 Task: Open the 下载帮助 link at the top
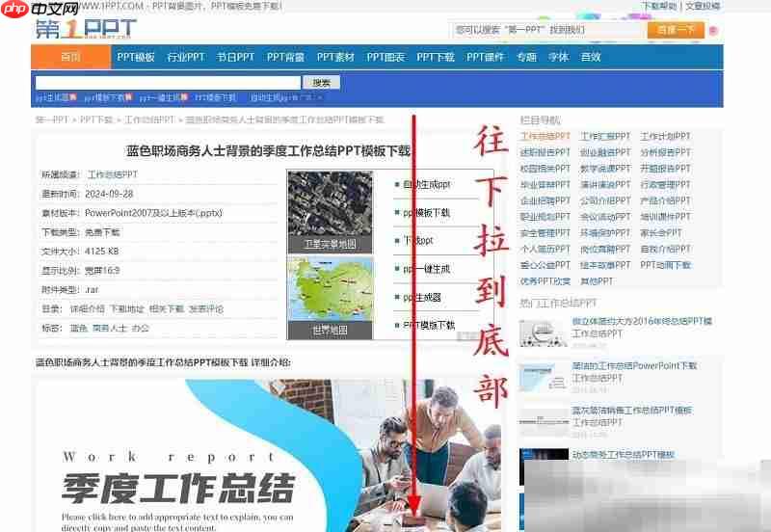pyautogui.click(x=659, y=6)
